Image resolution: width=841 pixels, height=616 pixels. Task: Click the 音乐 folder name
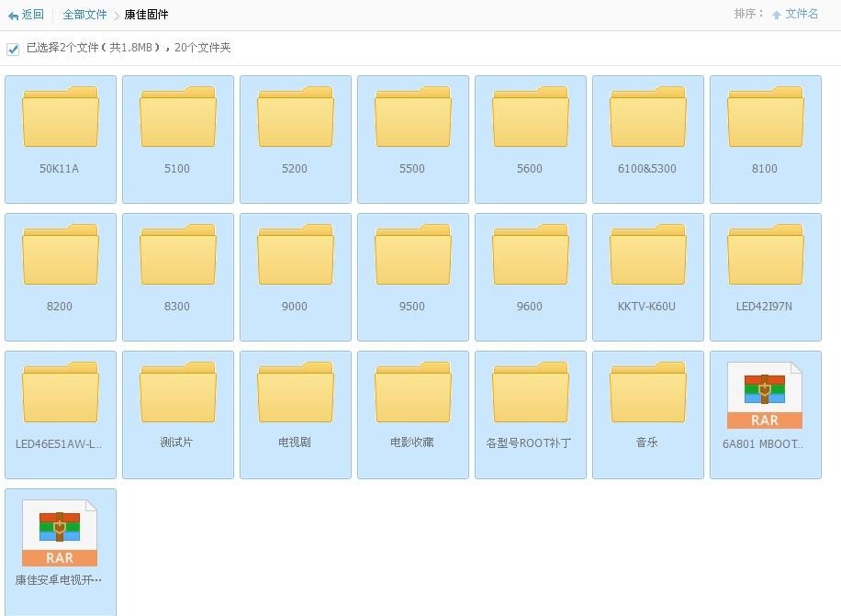[647, 442]
